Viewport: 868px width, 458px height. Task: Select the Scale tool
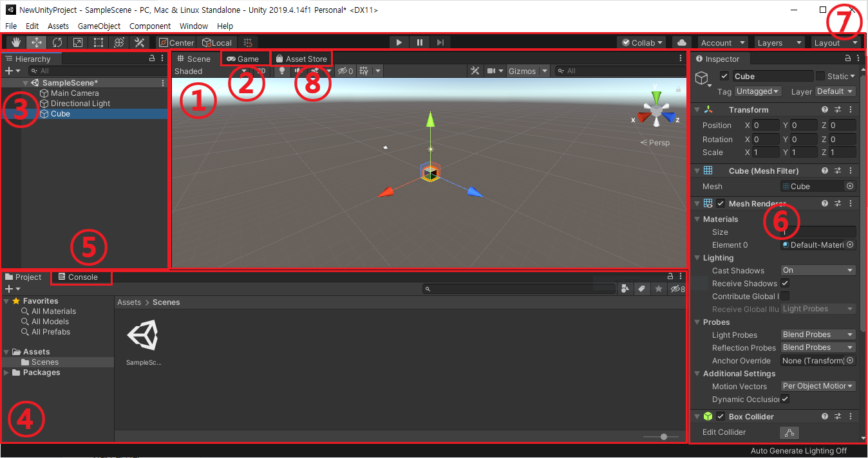pyautogui.click(x=77, y=42)
